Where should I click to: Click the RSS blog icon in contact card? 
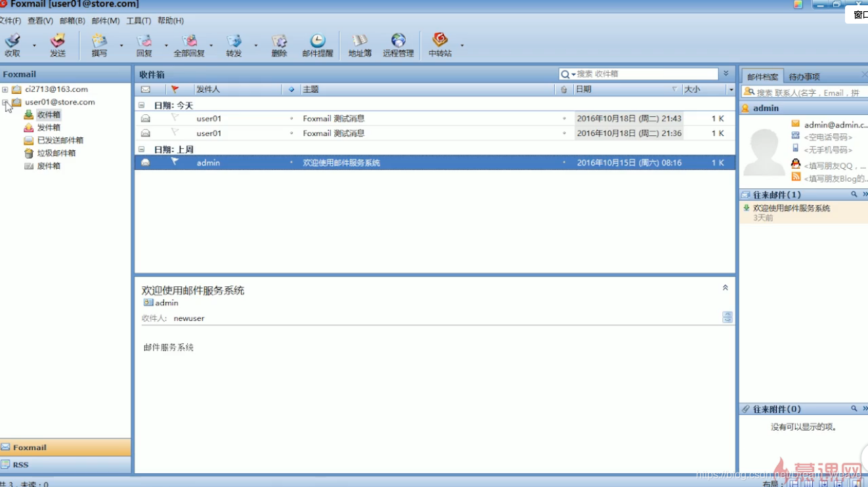tap(796, 177)
